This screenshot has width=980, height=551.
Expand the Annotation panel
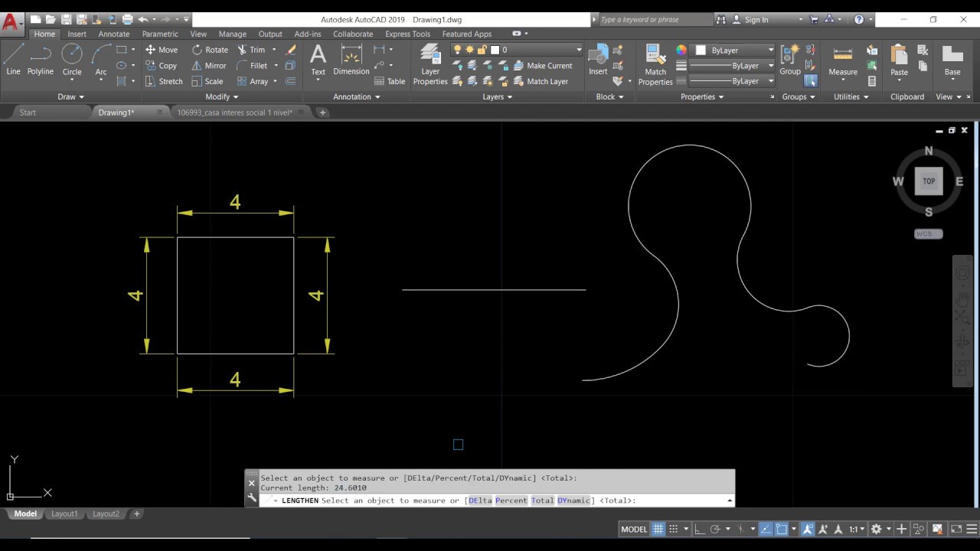coord(357,96)
